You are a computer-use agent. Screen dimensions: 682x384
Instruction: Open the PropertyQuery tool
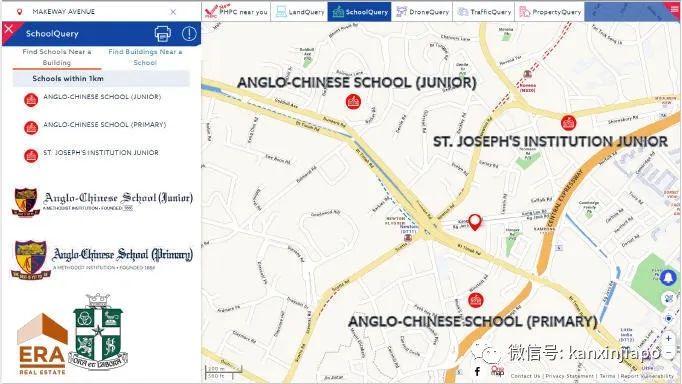click(550, 12)
